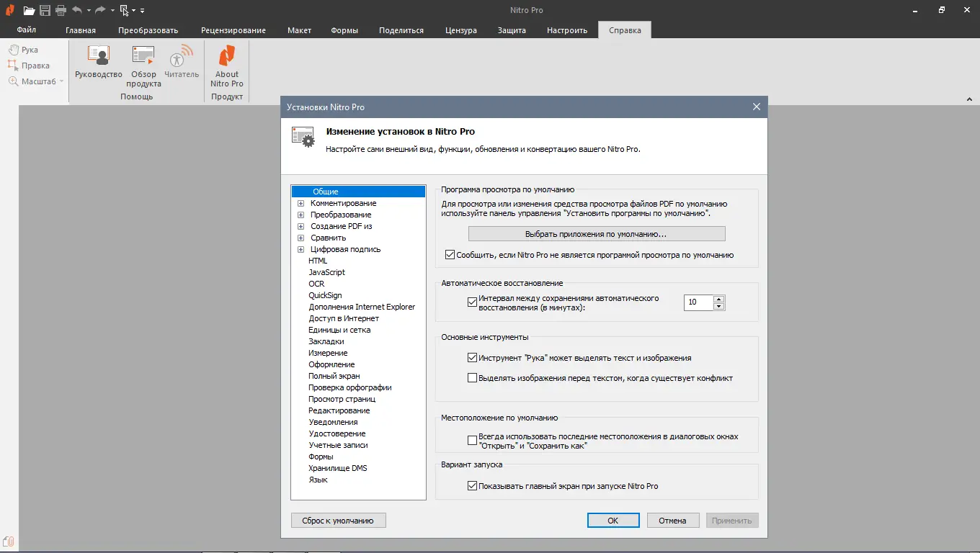Viewport: 980px width, 553px height.
Task: Toggle show home screen at startup
Action: [473, 486]
